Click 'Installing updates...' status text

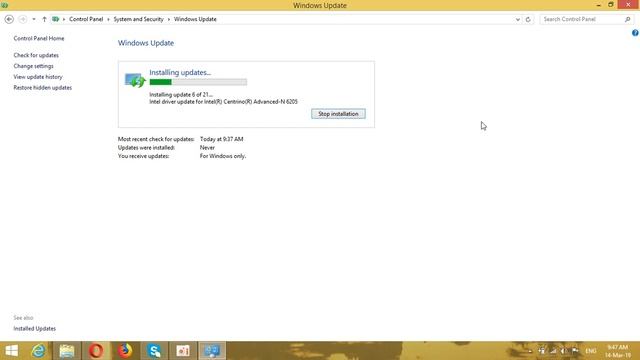pos(180,72)
